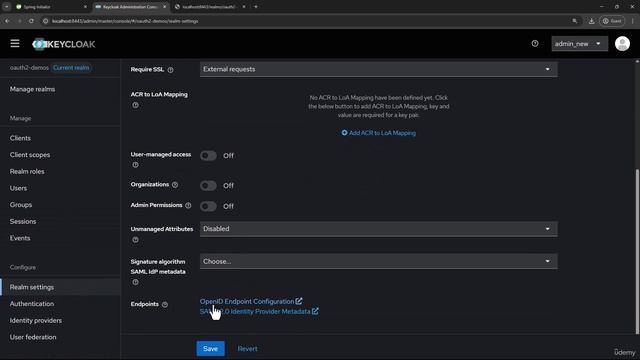Open Groups in the sidebar

click(21, 205)
